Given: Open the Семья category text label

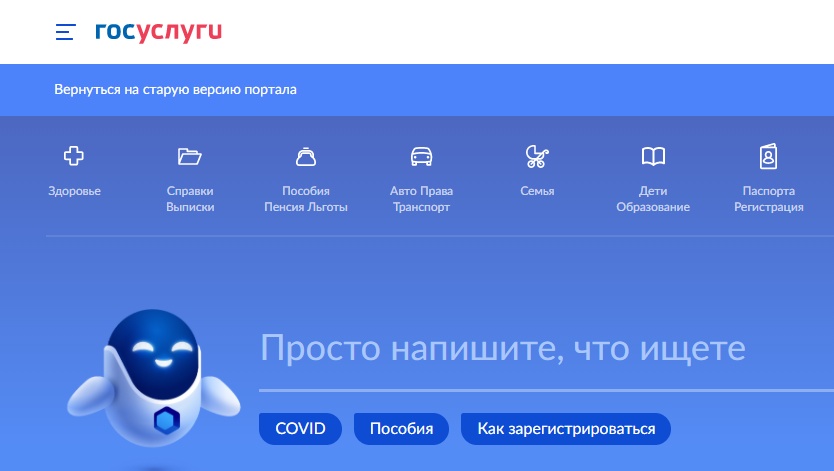Looking at the screenshot, I should [537, 191].
